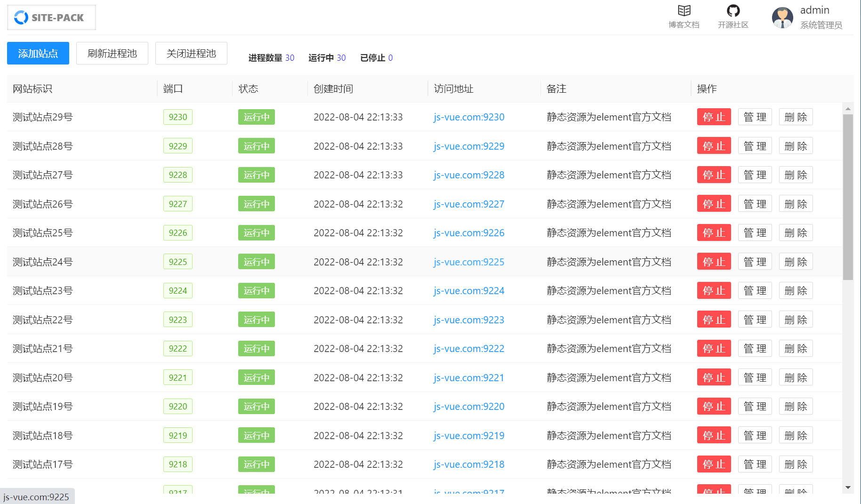Viewport: 861px width, 504px height.
Task: Click the scrollbar up arrow
Action: (848, 109)
